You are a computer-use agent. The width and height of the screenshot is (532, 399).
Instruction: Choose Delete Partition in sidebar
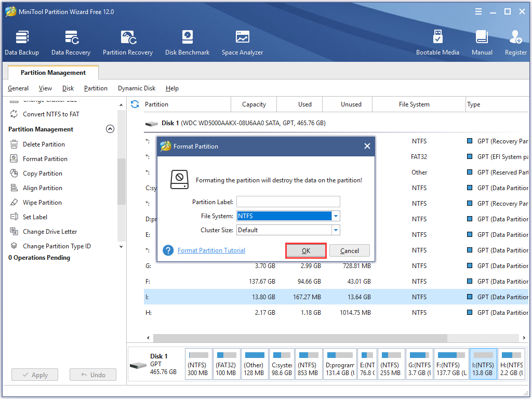point(44,144)
